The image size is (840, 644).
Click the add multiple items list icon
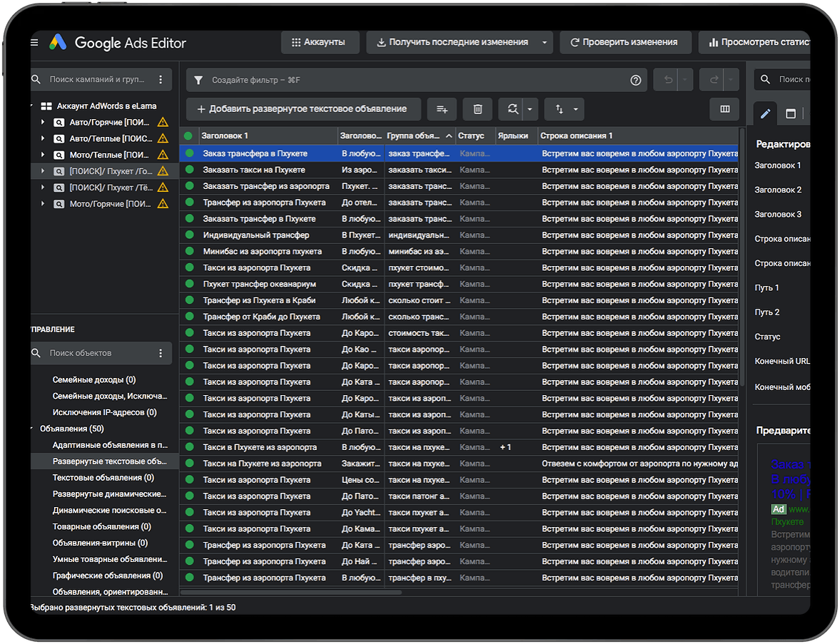(442, 109)
